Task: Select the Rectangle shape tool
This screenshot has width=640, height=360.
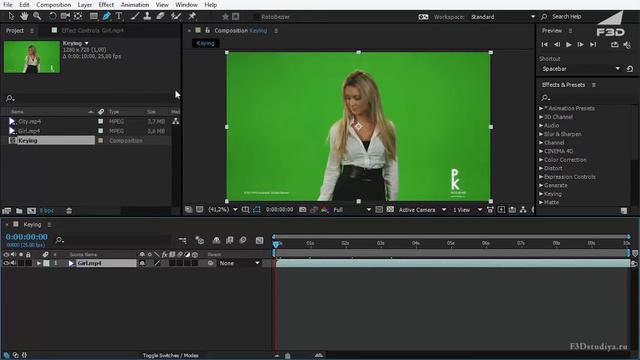Action: tap(94, 16)
